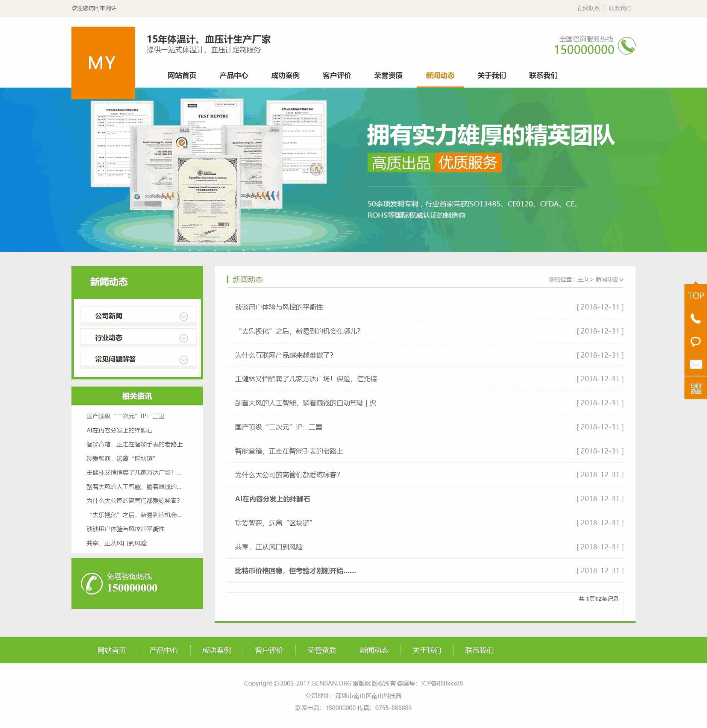
Task: Click the TOP back-to-top icon
Action: coord(695,296)
